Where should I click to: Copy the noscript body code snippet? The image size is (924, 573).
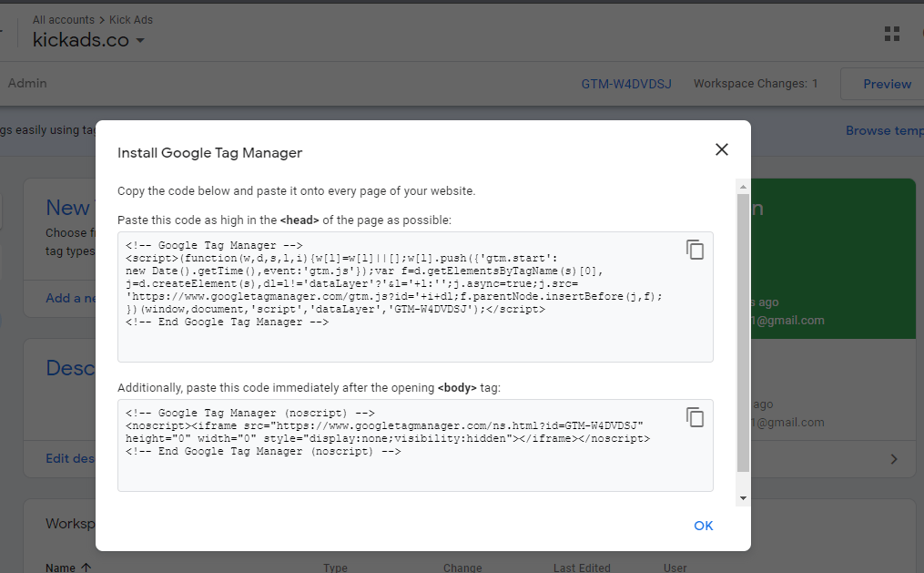pos(695,417)
